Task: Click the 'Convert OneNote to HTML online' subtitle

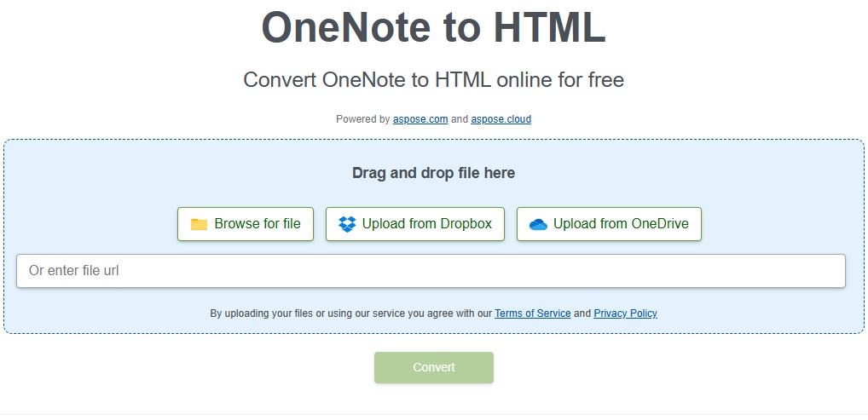Action: pyautogui.click(x=433, y=80)
